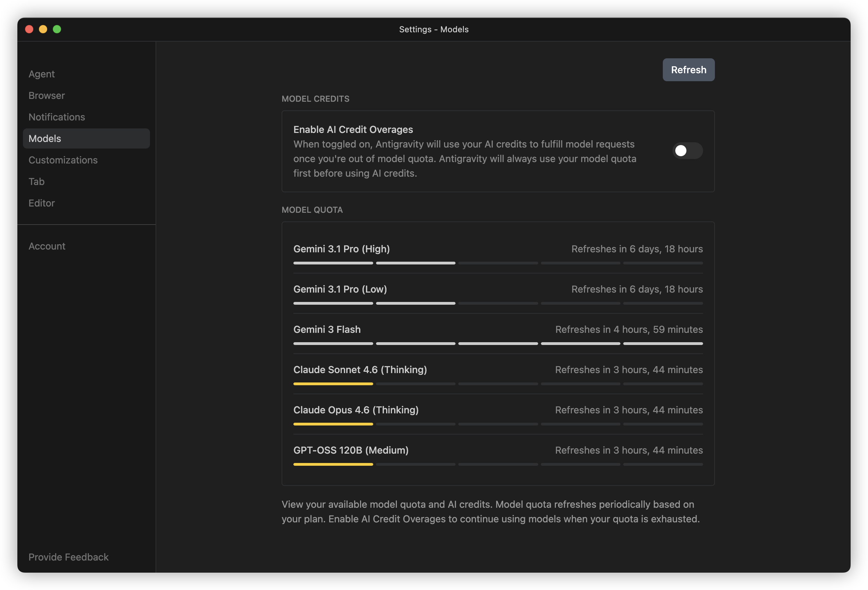The height and width of the screenshot is (590, 868).
Task: Click the Refresh button
Action: point(688,70)
